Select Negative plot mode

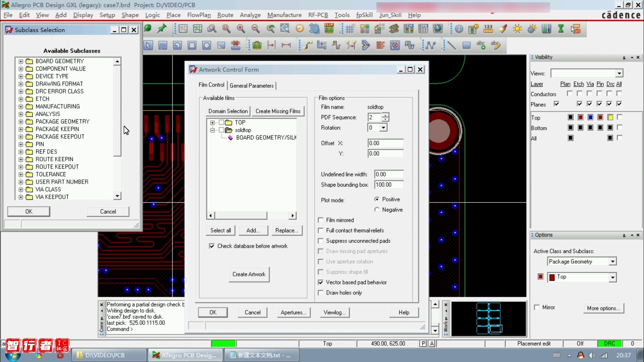(377, 210)
